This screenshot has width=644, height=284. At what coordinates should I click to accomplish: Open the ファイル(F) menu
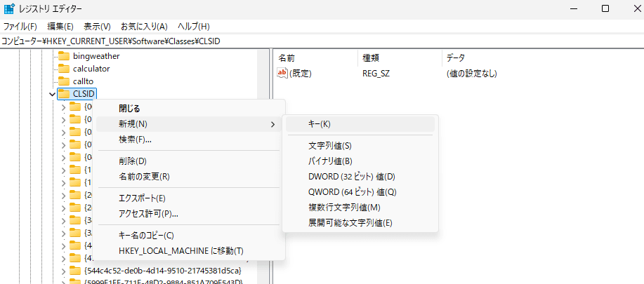20,27
